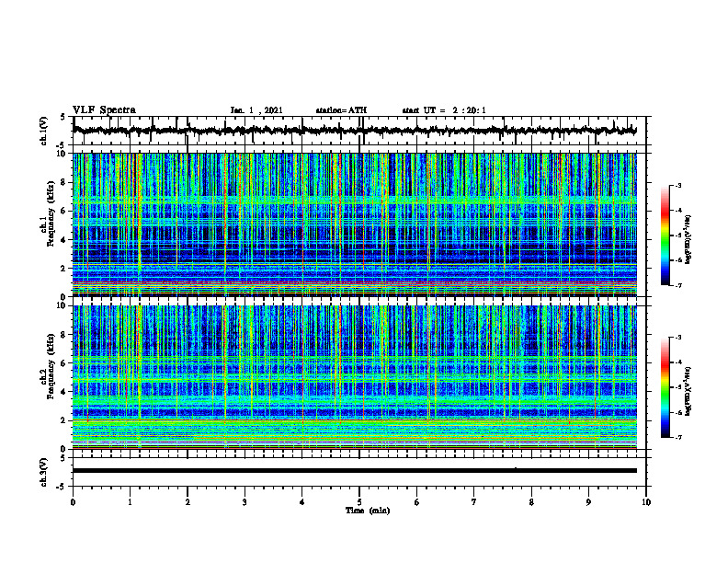The image size is (728, 563).
Task: Click the "Time (min)" axis title
Action: [x=368, y=511]
